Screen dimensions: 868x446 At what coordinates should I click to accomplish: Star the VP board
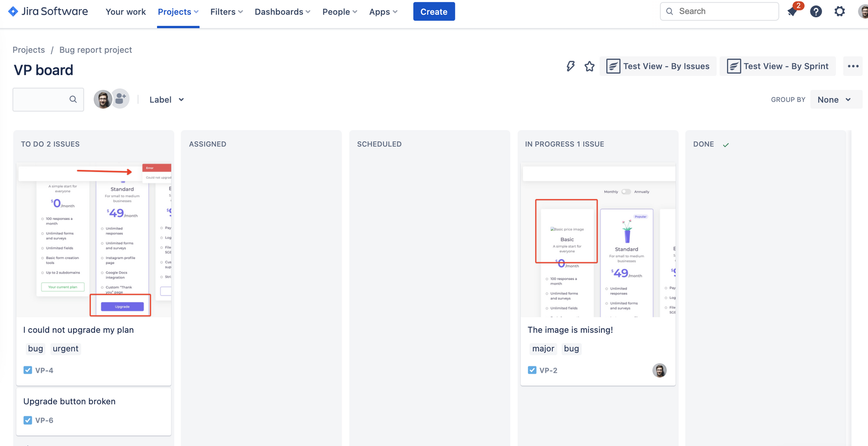click(589, 66)
